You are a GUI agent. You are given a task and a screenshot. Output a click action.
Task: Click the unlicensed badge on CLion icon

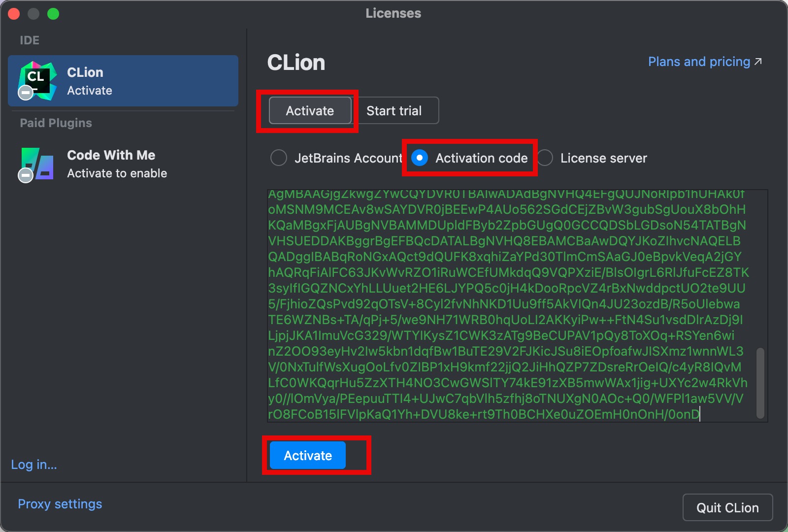pos(26,93)
